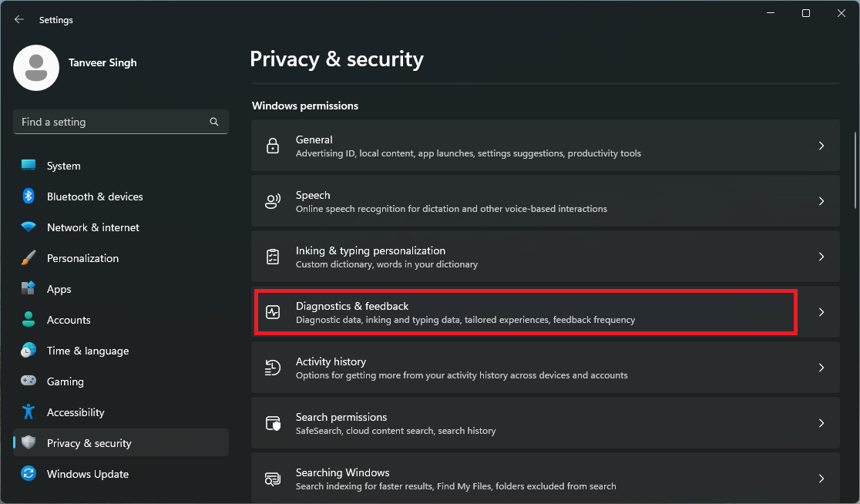Click the Personalization brush icon
Viewport: 860px width, 504px height.
(28, 258)
